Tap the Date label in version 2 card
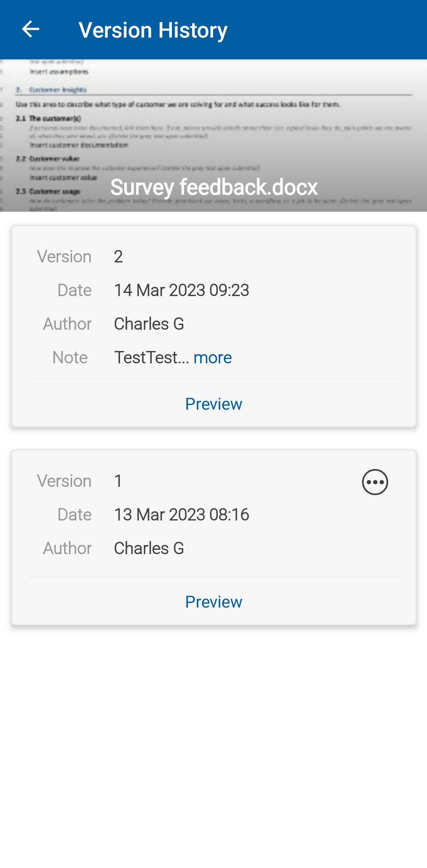This screenshot has height=868, width=427. point(74,291)
